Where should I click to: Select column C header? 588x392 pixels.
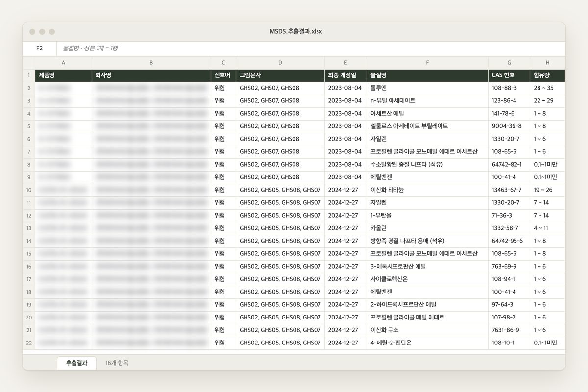pos(223,63)
